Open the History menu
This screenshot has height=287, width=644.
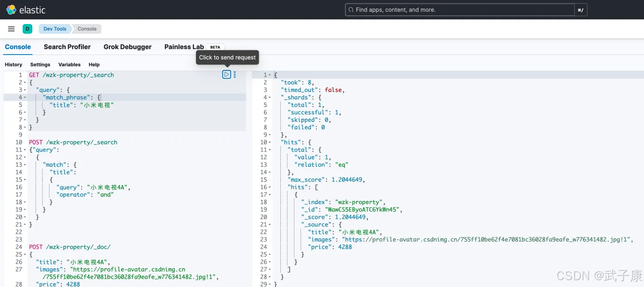tap(13, 64)
